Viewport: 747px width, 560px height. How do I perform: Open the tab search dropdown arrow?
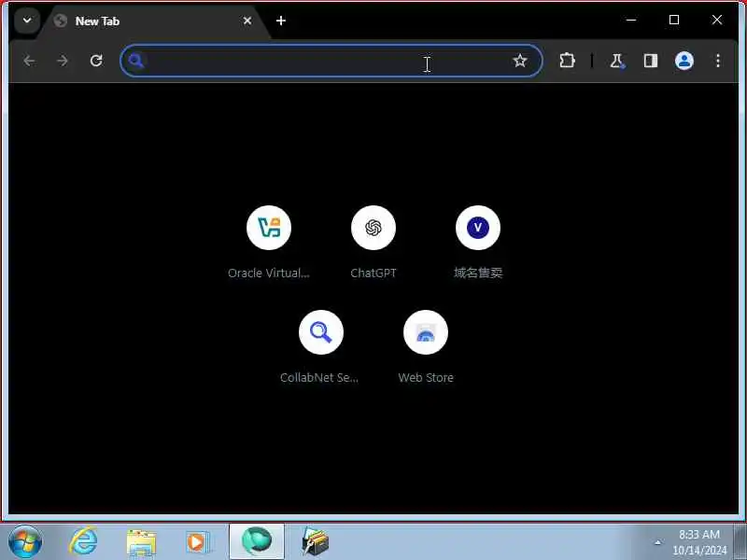[27, 21]
